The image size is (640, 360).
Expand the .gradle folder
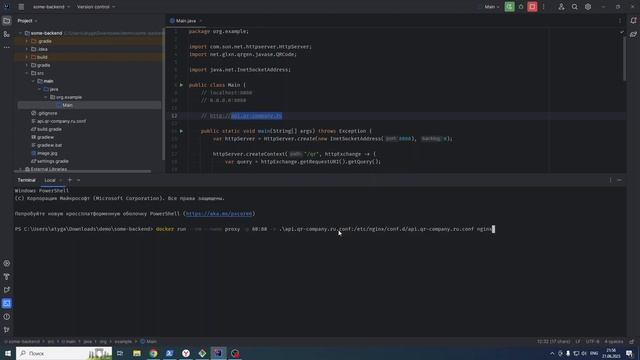pyautogui.click(x=27, y=41)
